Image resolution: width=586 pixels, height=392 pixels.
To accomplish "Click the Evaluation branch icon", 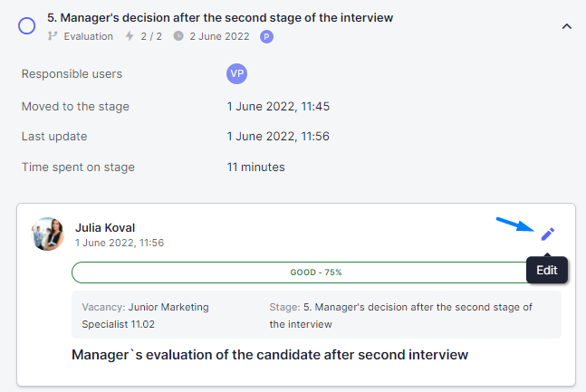I will (53, 36).
